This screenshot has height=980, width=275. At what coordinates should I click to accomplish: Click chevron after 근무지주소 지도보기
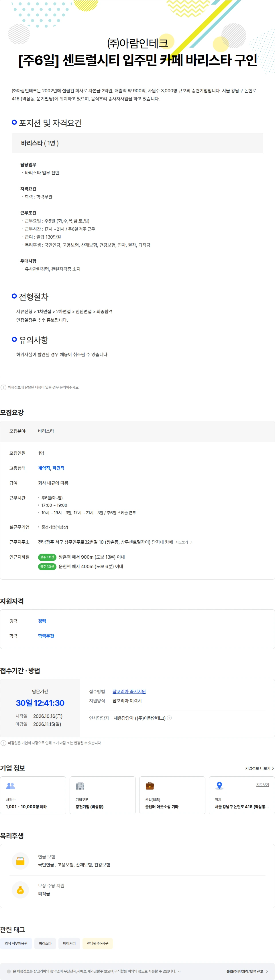click(x=191, y=542)
